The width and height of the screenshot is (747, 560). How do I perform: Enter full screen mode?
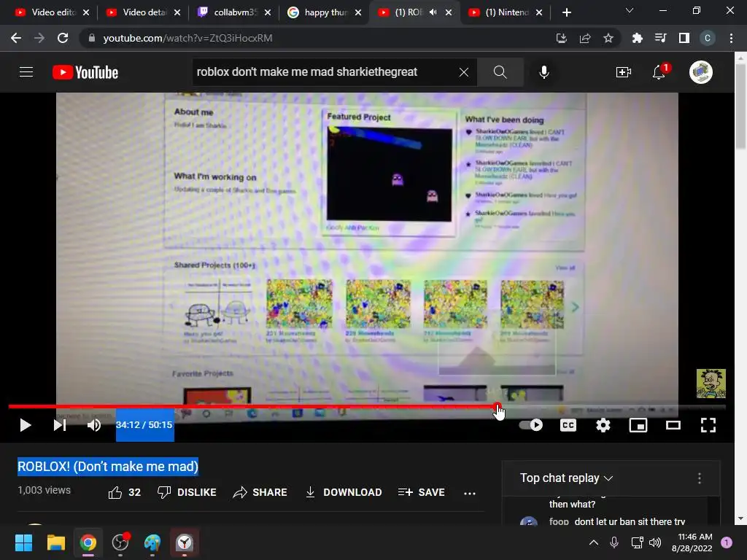pos(708,425)
